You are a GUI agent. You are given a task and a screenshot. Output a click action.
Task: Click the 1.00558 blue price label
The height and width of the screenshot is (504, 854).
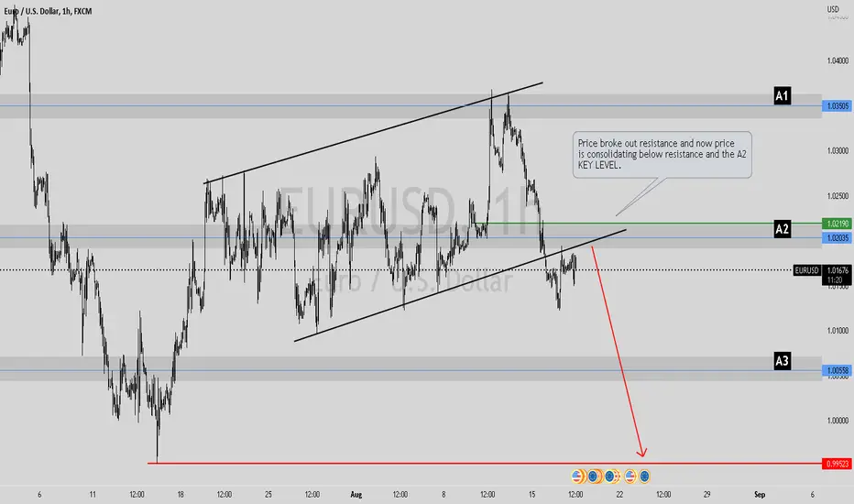coord(838,370)
